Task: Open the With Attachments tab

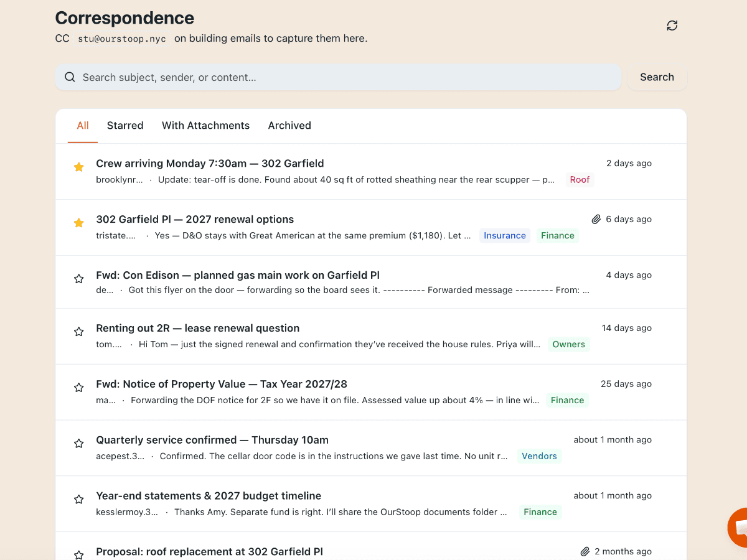Action: click(x=205, y=125)
